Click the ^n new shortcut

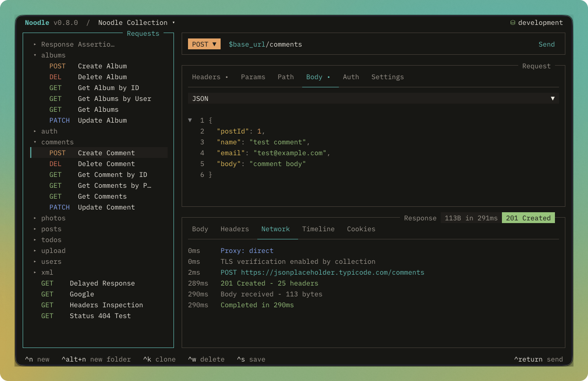coord(37,359)
